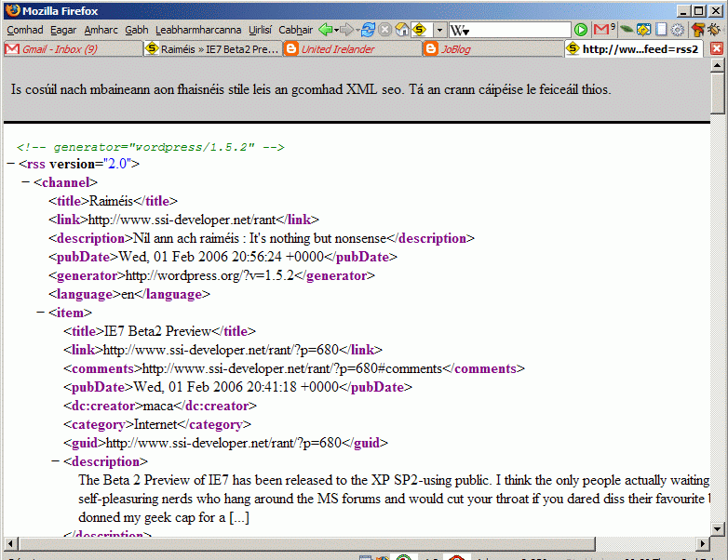Screen dimensions: 728x560
Task: Click the bug debugger toolbar icon
Action: [714, 30]
